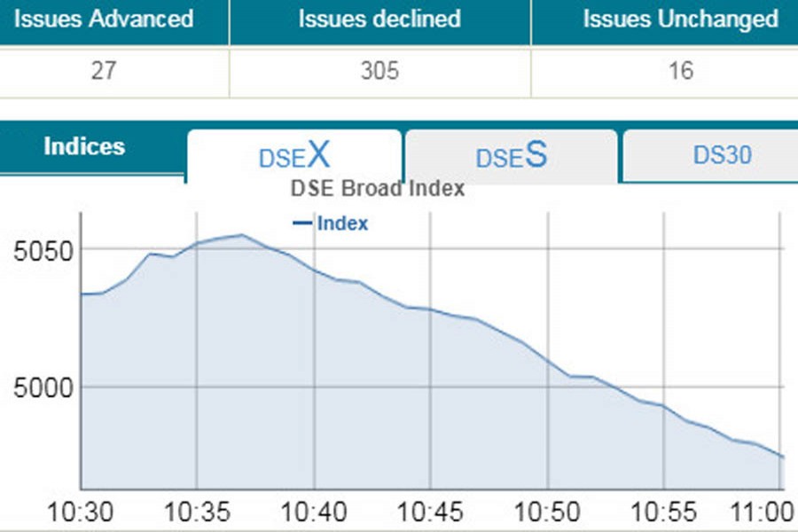Click the Issues Advanced column header
This screenshot has height=532, width=798.
pos(103,19)
